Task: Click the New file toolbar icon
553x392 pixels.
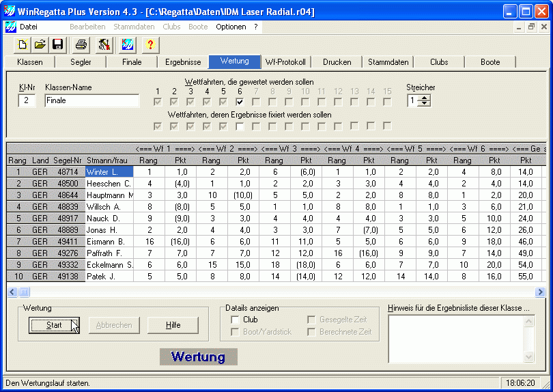Action: [23, 44]
